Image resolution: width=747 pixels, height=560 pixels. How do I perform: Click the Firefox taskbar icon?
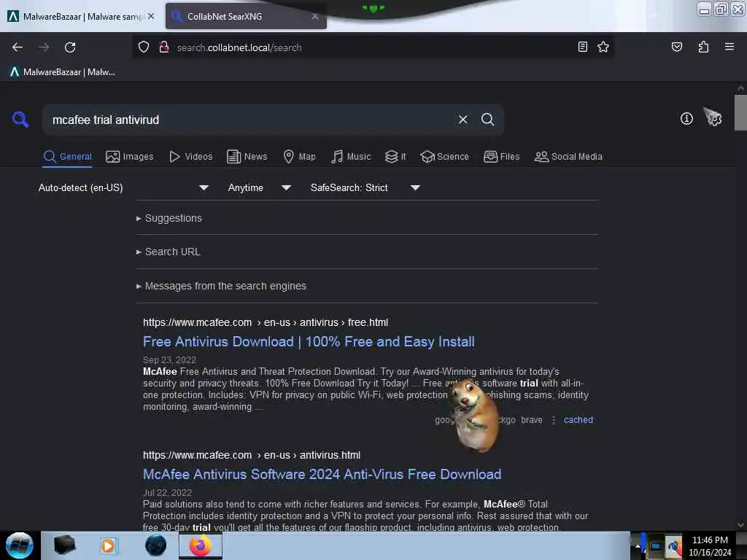click(x=201, y=545)
